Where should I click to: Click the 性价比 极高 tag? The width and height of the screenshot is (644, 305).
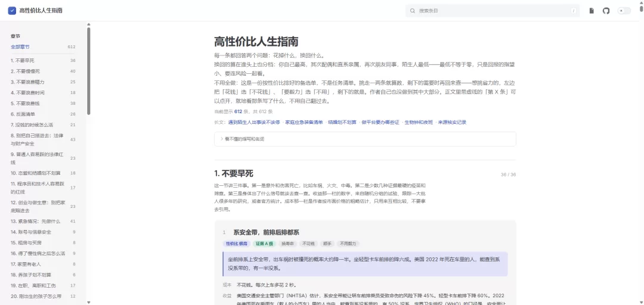(x=237, y=244)
